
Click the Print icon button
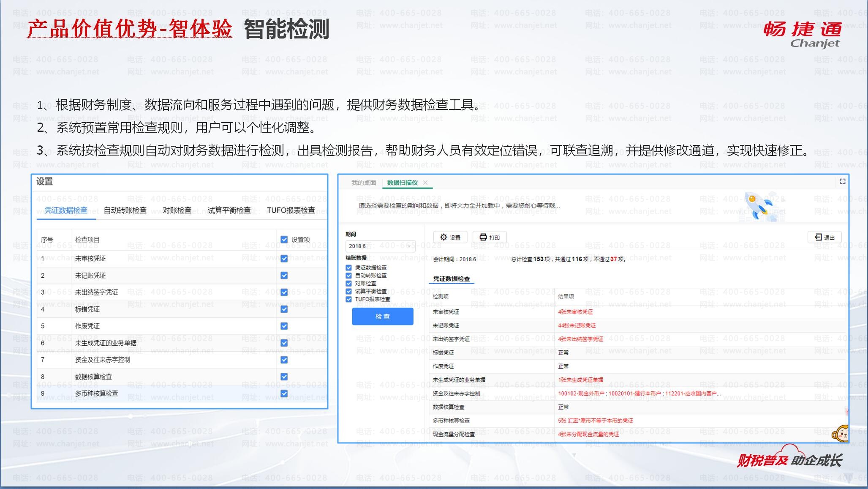pos(489,237)
